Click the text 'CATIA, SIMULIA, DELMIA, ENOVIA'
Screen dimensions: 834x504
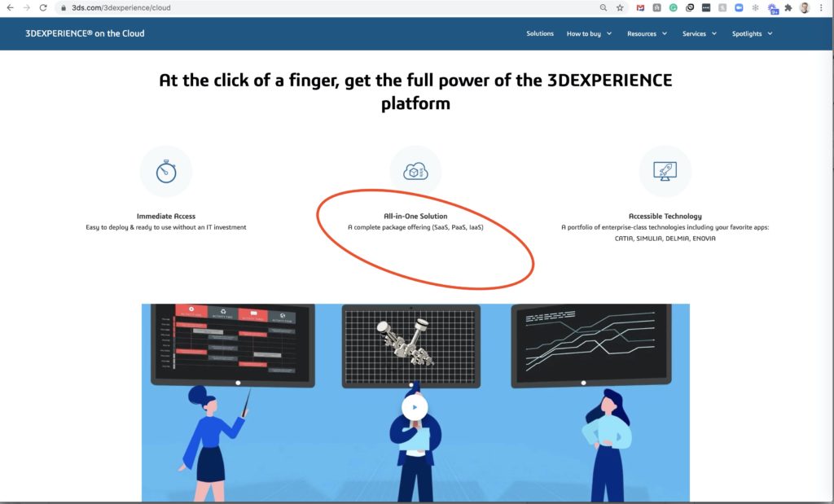[665, 239]
